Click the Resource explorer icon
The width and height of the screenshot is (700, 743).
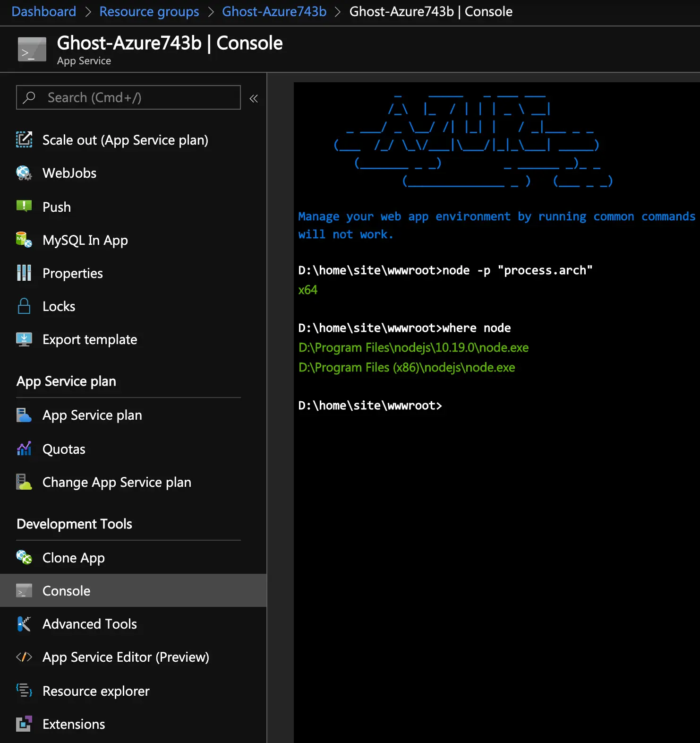point(24,691)
